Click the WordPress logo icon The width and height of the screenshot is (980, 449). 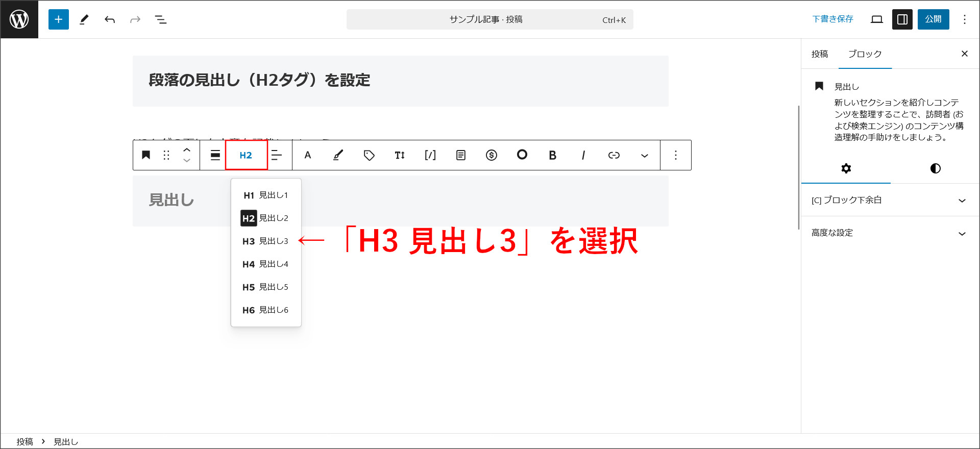pos(19,19)
